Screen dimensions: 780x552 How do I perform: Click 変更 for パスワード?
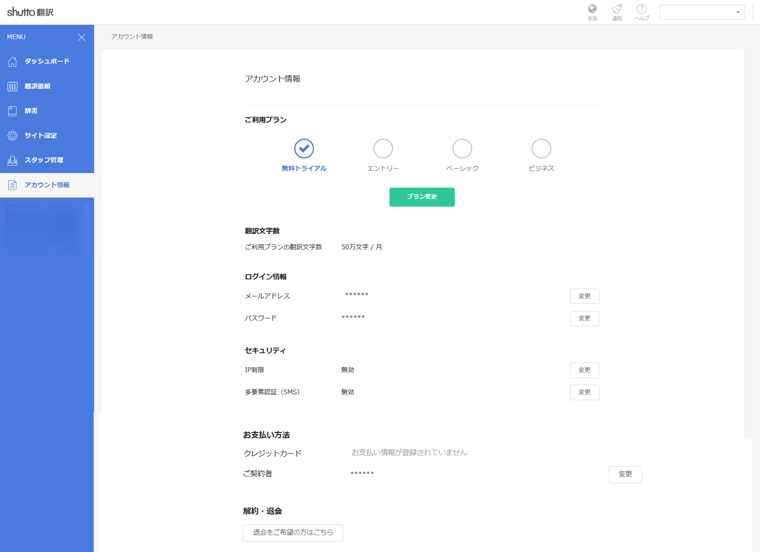[x=585, y=318]
